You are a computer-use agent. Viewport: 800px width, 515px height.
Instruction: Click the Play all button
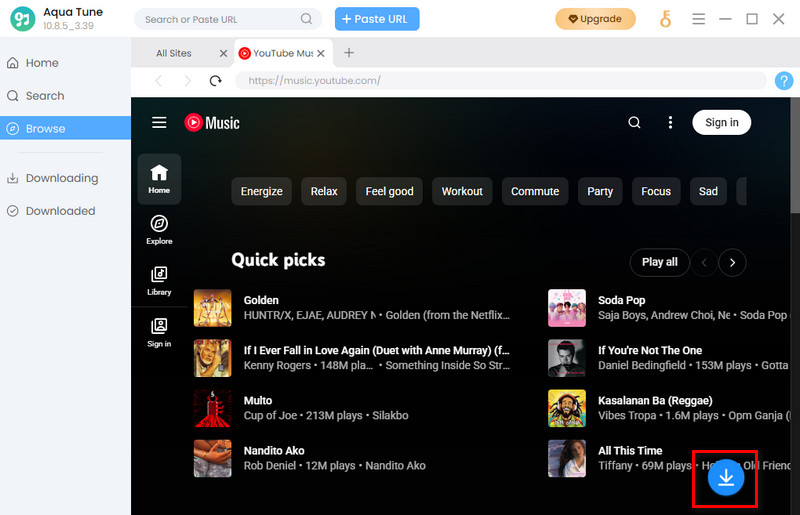[659, 262]
